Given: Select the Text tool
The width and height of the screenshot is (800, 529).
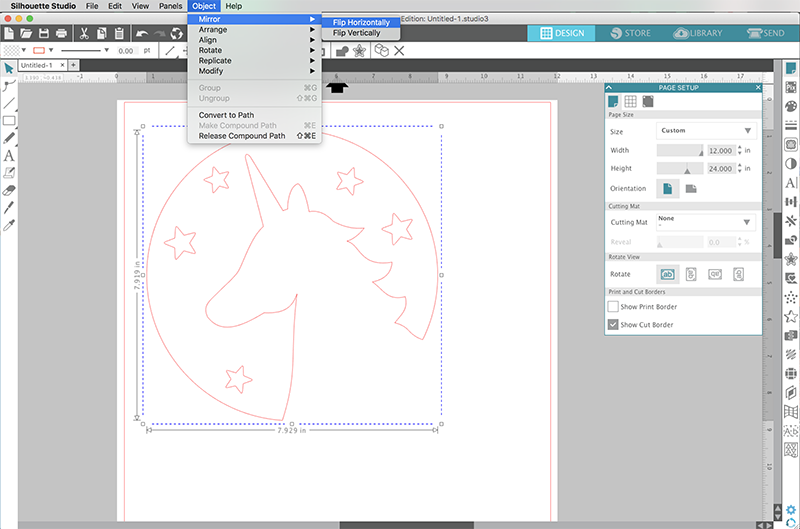Looking at the screenshot, I should point(9,156).
